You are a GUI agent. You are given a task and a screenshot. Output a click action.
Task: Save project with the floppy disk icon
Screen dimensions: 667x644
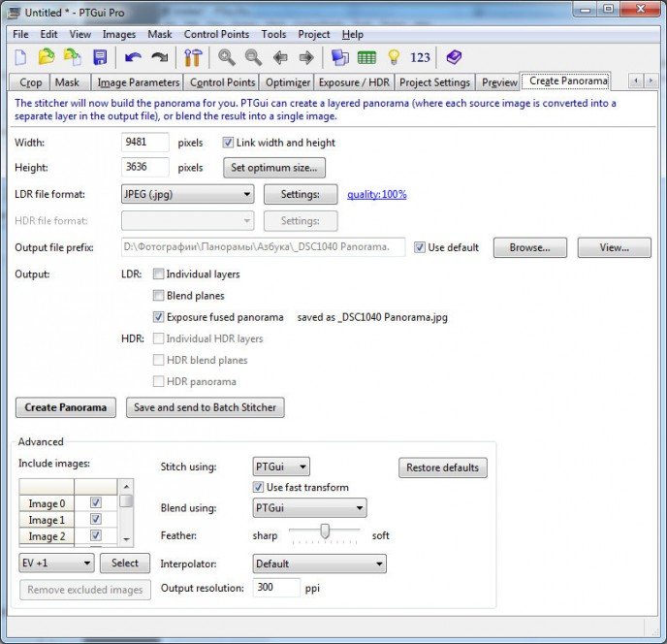[100, 57]
